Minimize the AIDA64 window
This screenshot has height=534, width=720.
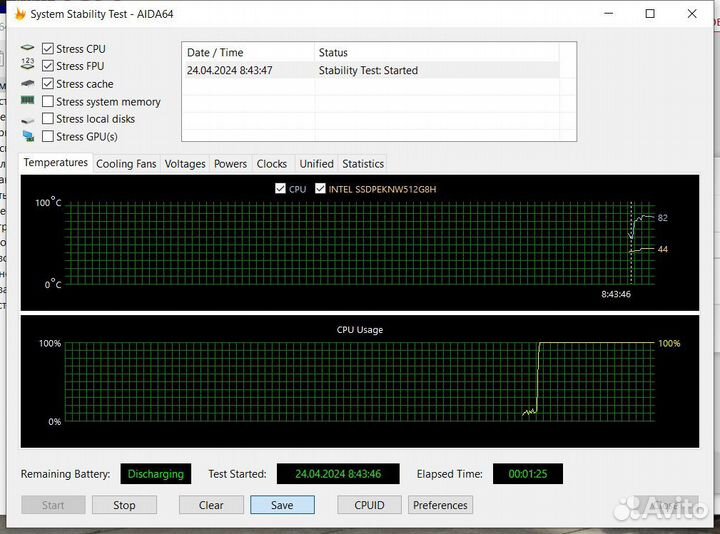[608, 14]
